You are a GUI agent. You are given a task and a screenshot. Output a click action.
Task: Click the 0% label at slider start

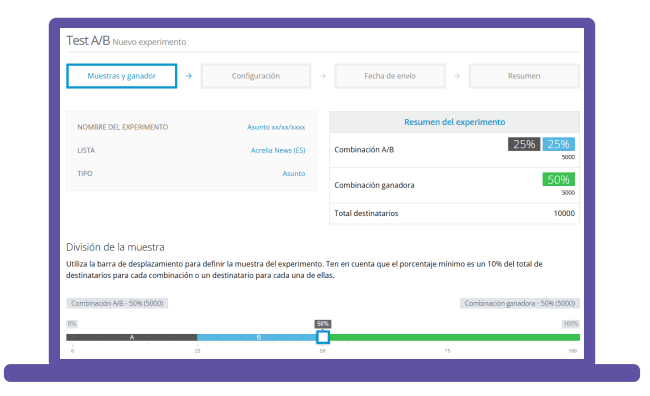72,323
